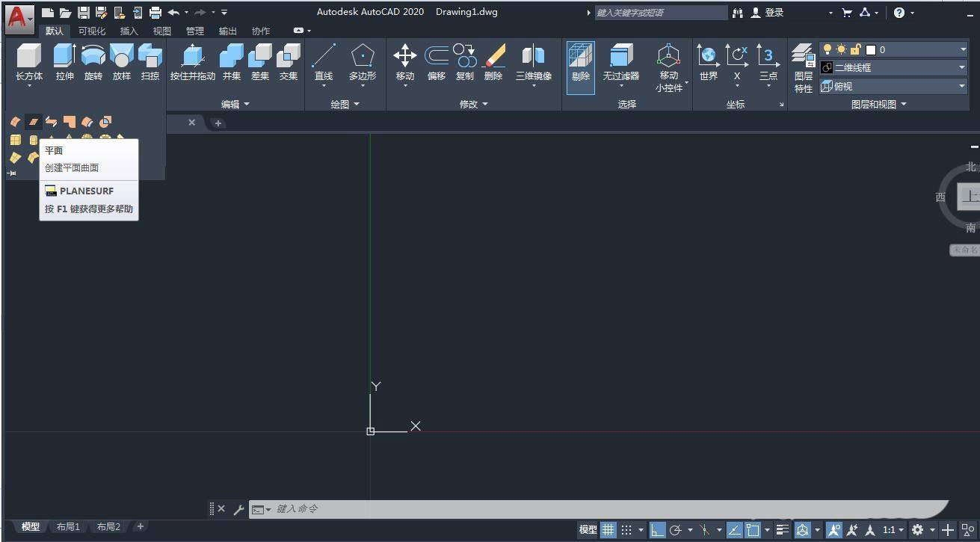This screenshot has height=542, width=980.
Task: Click the Plot printer icon in quick access toolbar
Action: 155,12
